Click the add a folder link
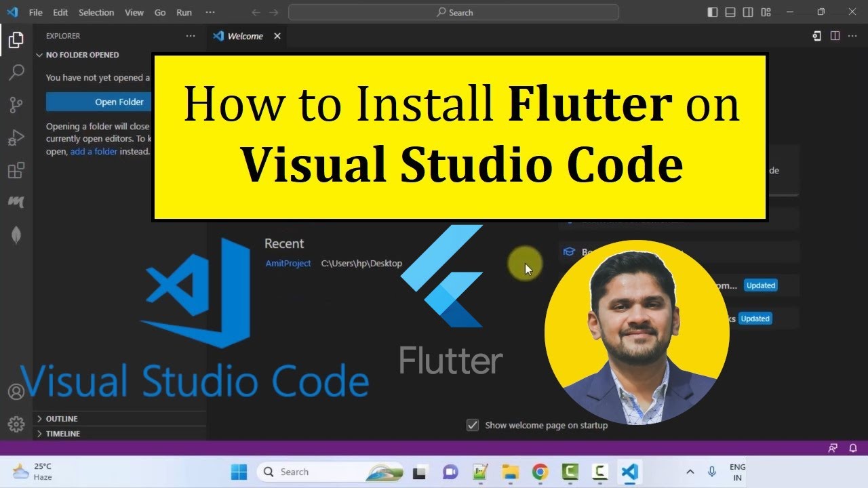The image size is (868, 488). click(x=94, y=152)
